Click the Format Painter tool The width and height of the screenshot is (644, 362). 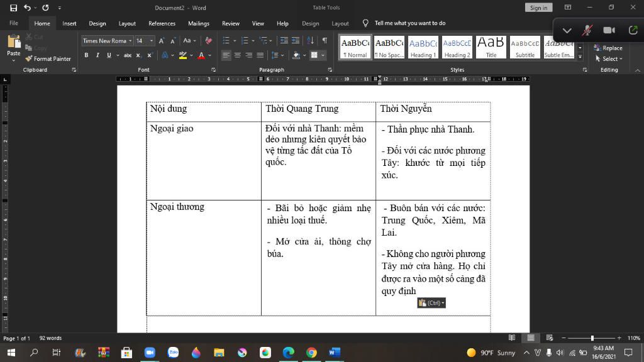pyautogui.click(x=48, y=58)
